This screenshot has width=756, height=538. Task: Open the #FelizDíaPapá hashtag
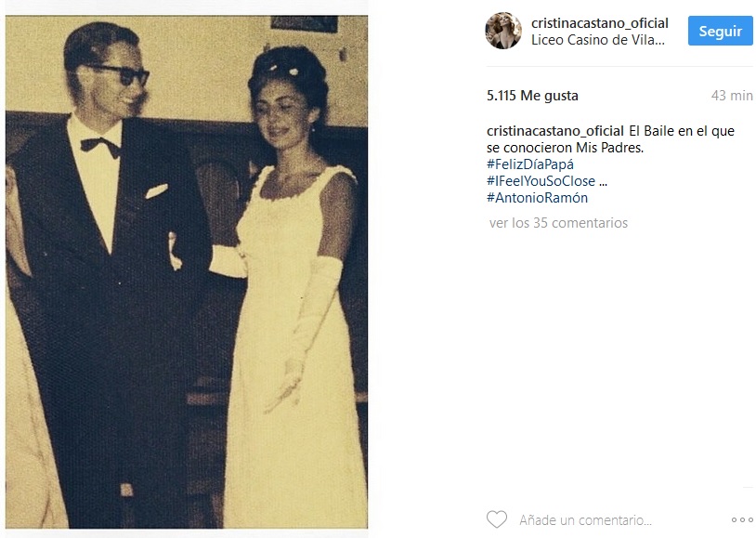point(530,164)
